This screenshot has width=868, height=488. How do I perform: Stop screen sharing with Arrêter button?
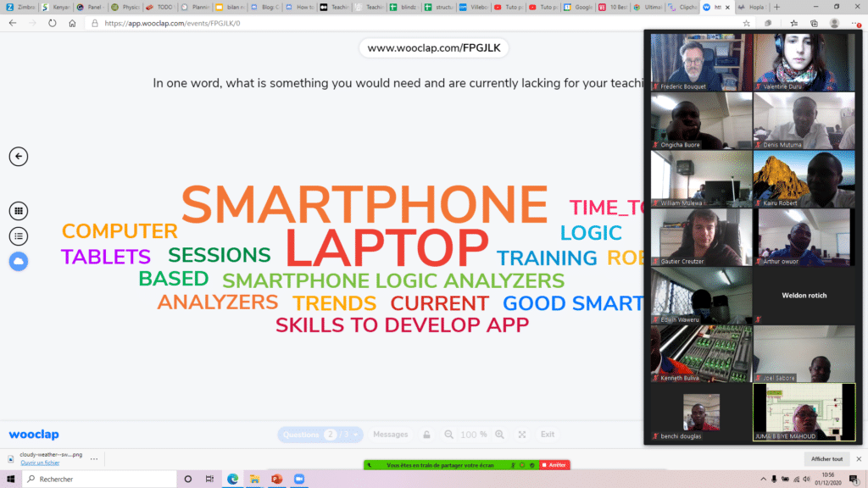tap(554, 465)
